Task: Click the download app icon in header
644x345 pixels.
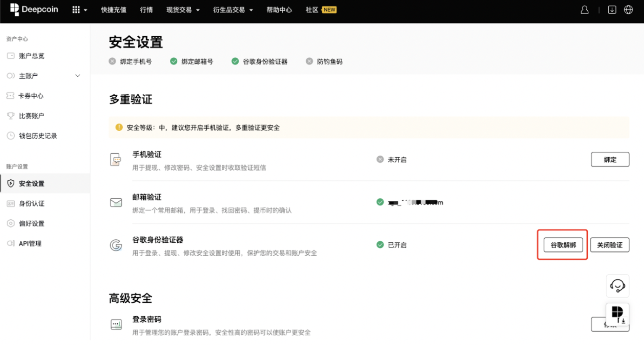Action: (x=612, y=10)
